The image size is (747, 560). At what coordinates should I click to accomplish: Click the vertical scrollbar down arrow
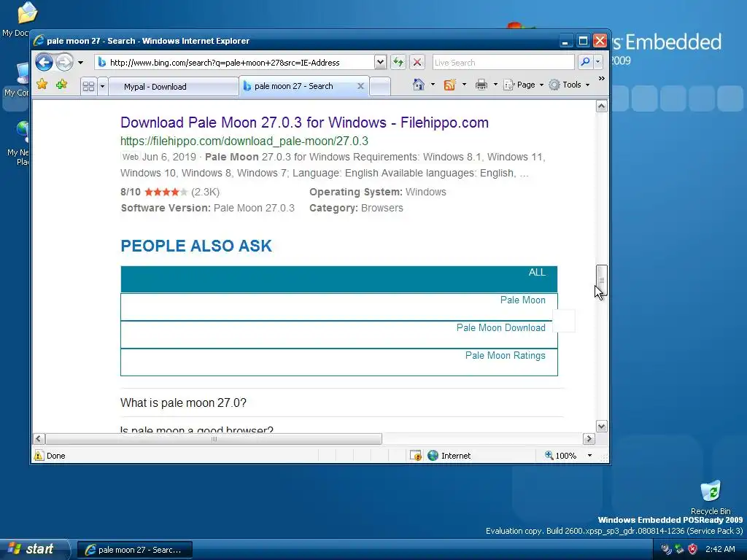(602, 426)
